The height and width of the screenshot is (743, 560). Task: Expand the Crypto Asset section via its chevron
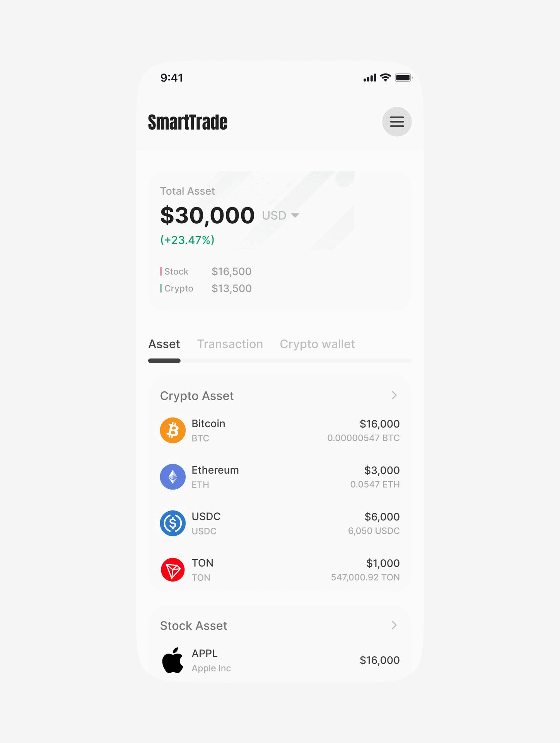coord(394,395)
